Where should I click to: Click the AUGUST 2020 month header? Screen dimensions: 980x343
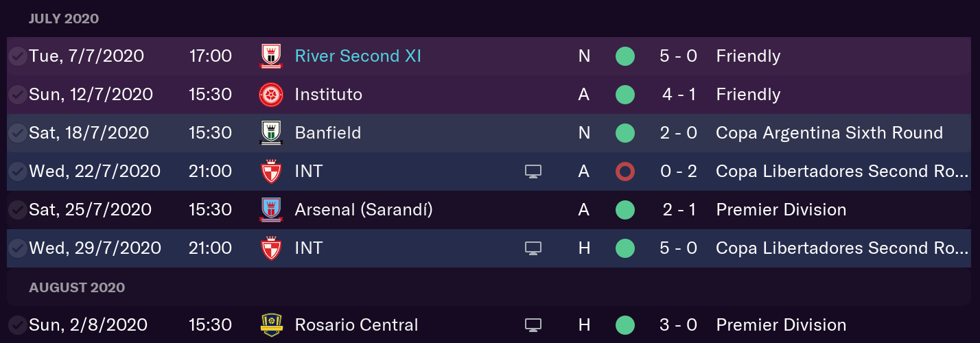tap(77, 287)
